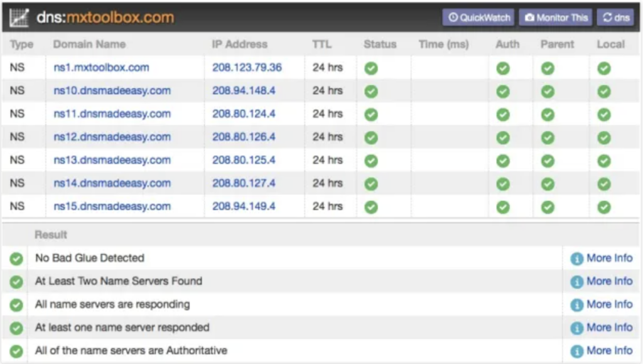Click IP address 208.94.149.4
This screenshot has width=643, height=364.
click(x=244, y=206)
